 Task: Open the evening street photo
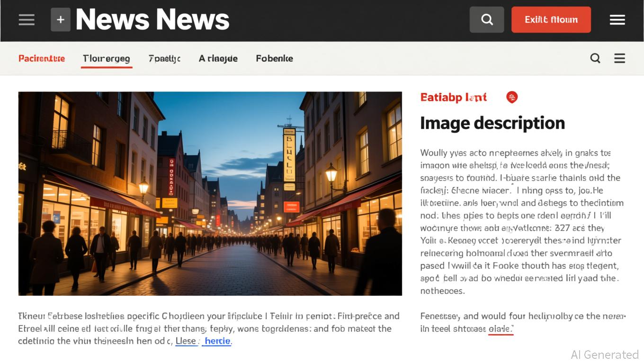210,193
